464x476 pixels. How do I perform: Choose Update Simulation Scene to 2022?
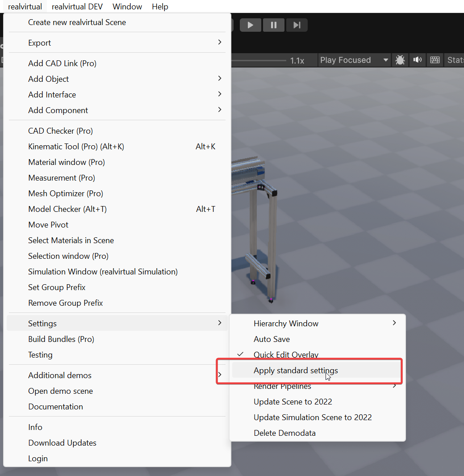pos(317,417)
